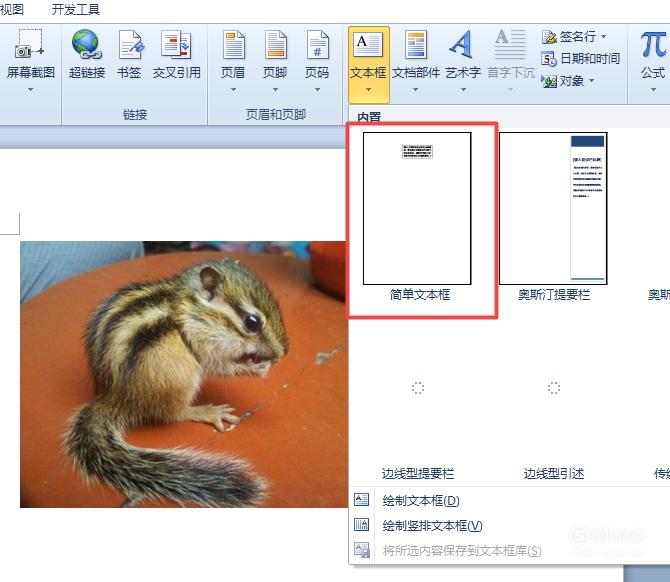Click the 对象 object icon

pyautogui.click(x=549, y=80)
